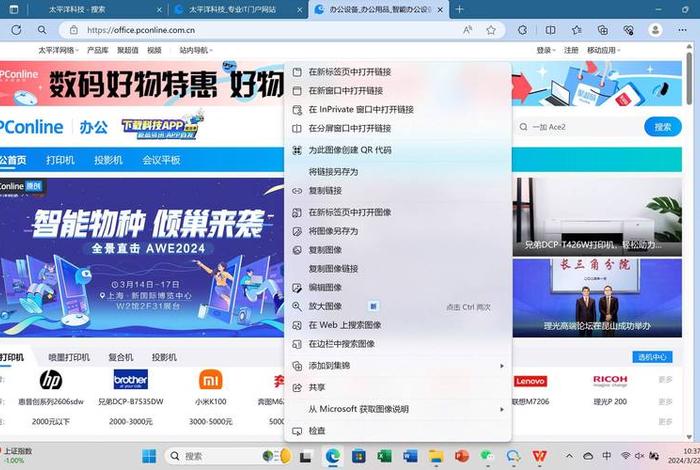
Task: Select the 喷墨打印机 category tab
Action: (69, 357)
